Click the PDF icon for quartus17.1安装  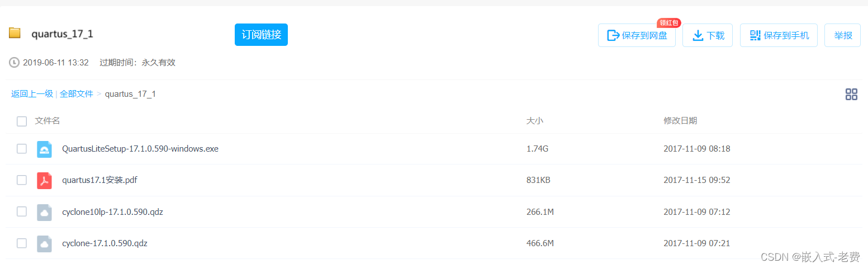pos(44,181)
